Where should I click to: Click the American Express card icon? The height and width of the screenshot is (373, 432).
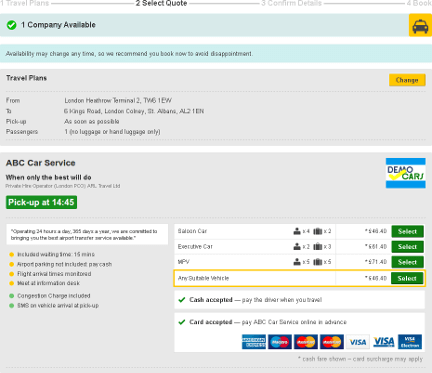[x=254, y=342]
